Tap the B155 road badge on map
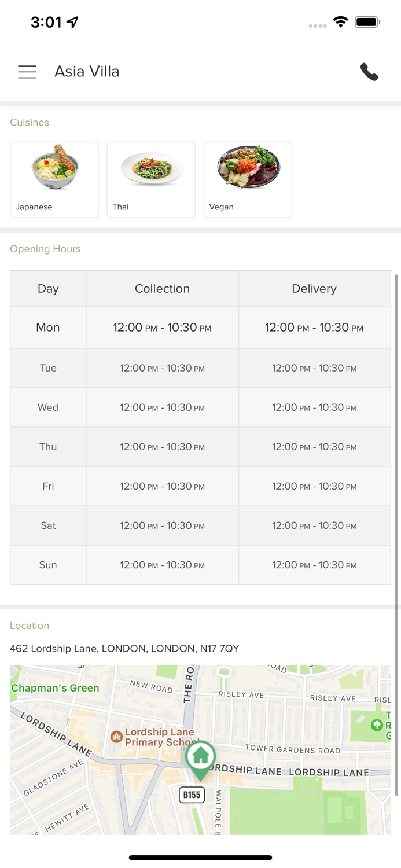Image resolution: width=401 pixels, height=868 pixels. (x=192, y=795)
